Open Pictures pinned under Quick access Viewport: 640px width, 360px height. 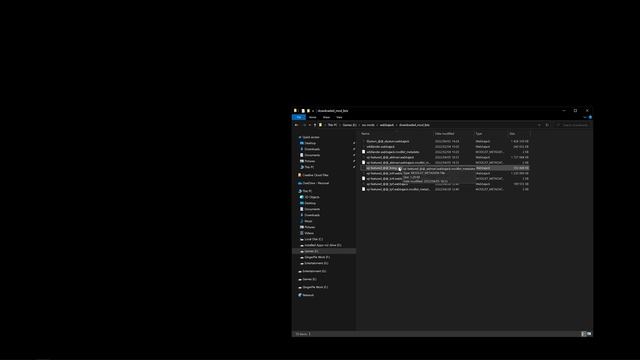(x=310, y=161)
